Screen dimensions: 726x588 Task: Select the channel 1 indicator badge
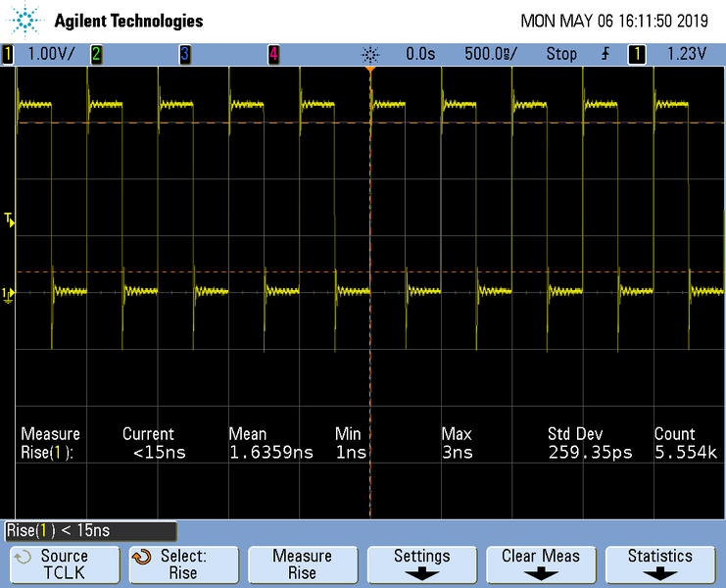pyautogui.click(x=9, y=54)
